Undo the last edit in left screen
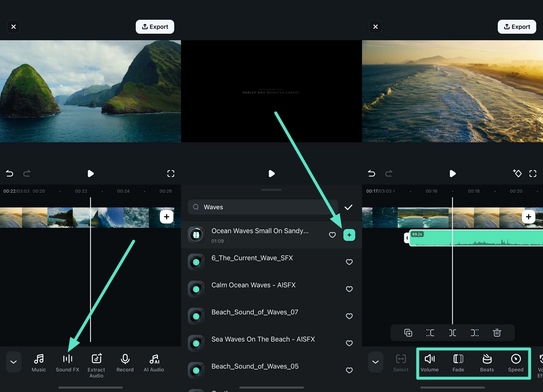 10,173
